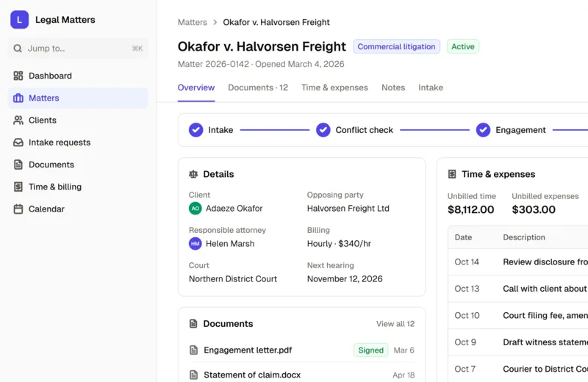Viewport: 588px width, 382px height.
Task: Click unbilled time value $8,112.00
Action: [x=470, y=209]
